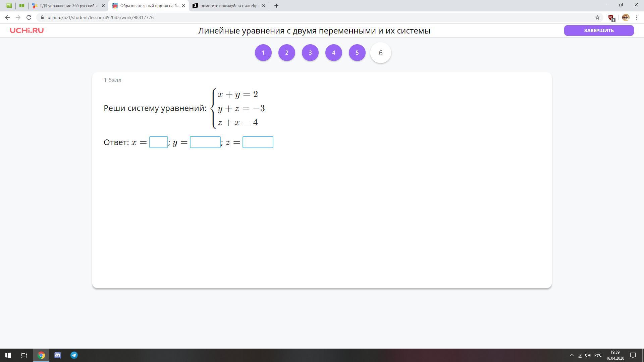The height and width of the screenshot is (362, 644).
Task: Bookmark this page with star icon
Action: [x=597, y=17]
